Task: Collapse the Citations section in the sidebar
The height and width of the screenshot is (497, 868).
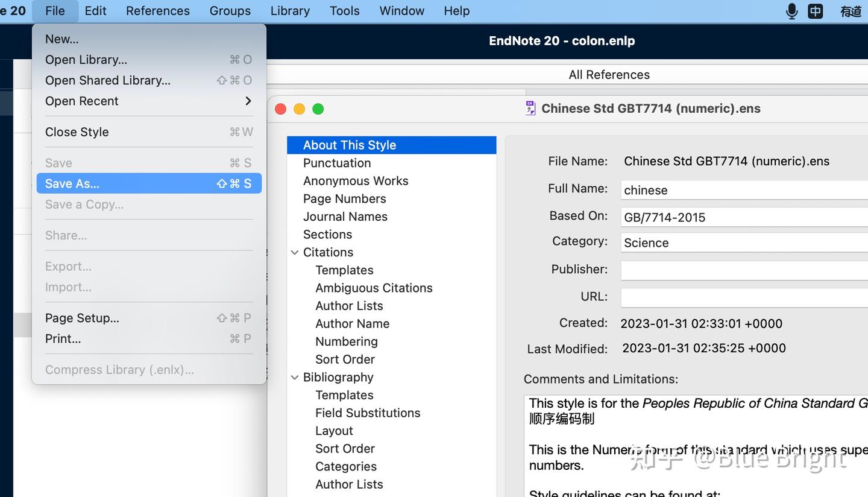Action: tap(295, 252)
